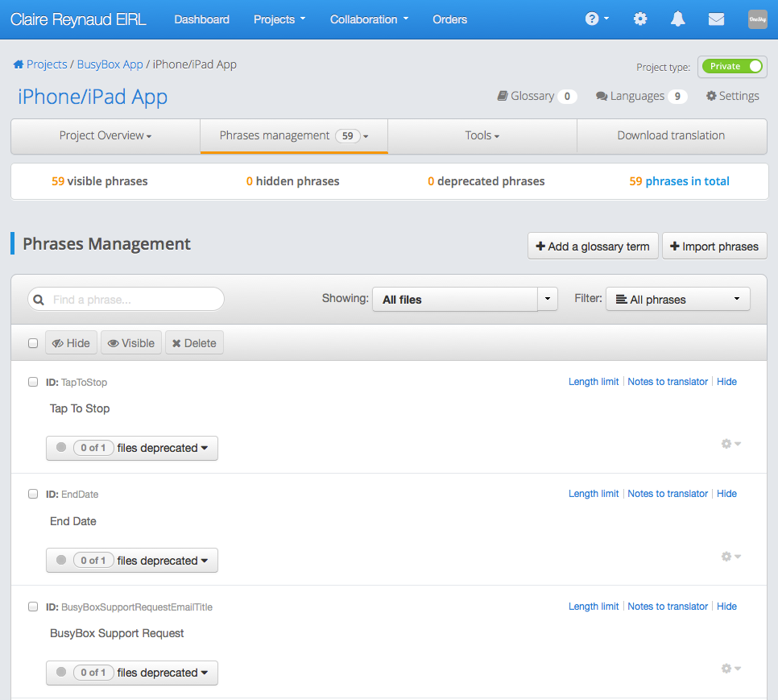Expand files deprecated dropdown for Tap To Stop
Screen dimensions: 778x700
click(132, 448)
